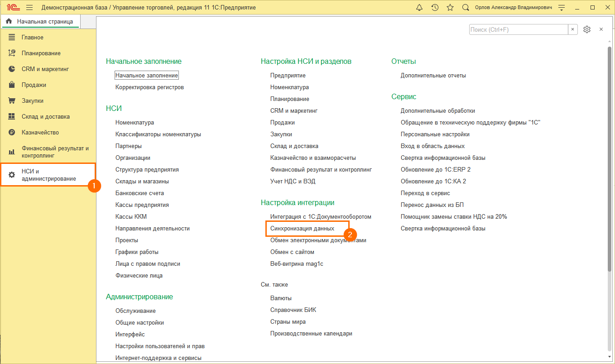Viewport: 615px width, 364px height.
Task: Click the vertical scrollbar of the menu
Action: [610, 158]
